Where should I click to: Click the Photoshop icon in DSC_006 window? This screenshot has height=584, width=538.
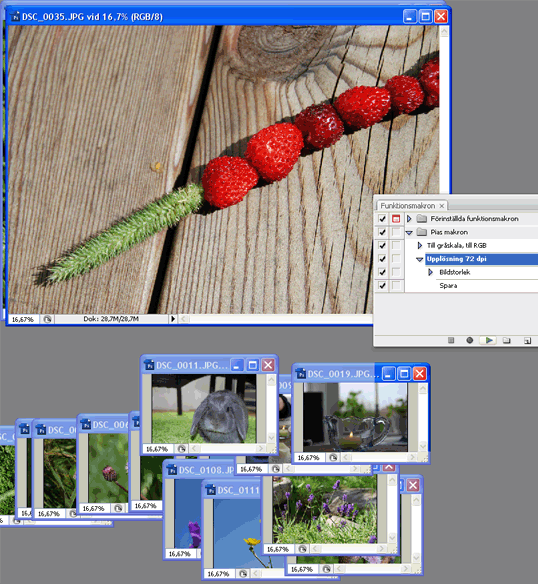click(86, 425)
